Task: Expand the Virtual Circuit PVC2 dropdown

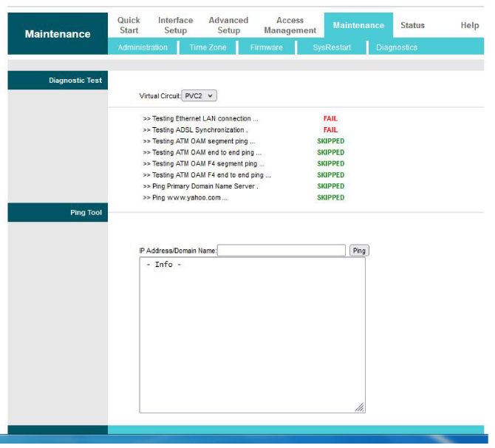Action: 199,96
